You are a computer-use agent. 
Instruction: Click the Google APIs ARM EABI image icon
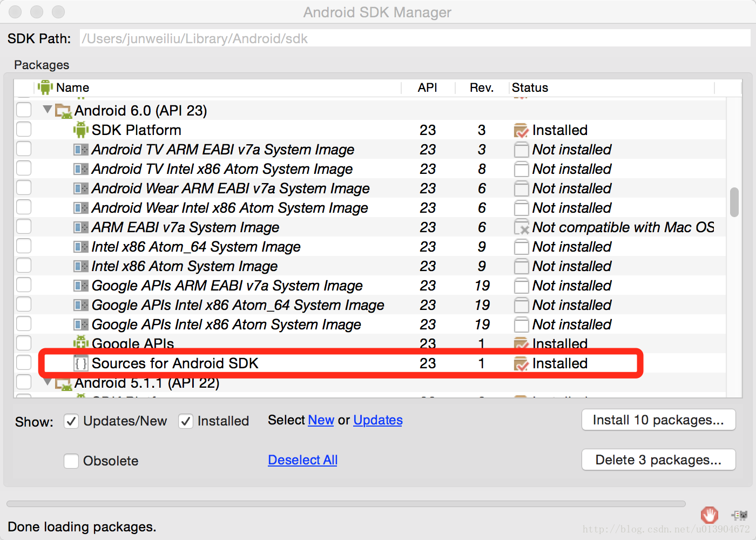81,286
